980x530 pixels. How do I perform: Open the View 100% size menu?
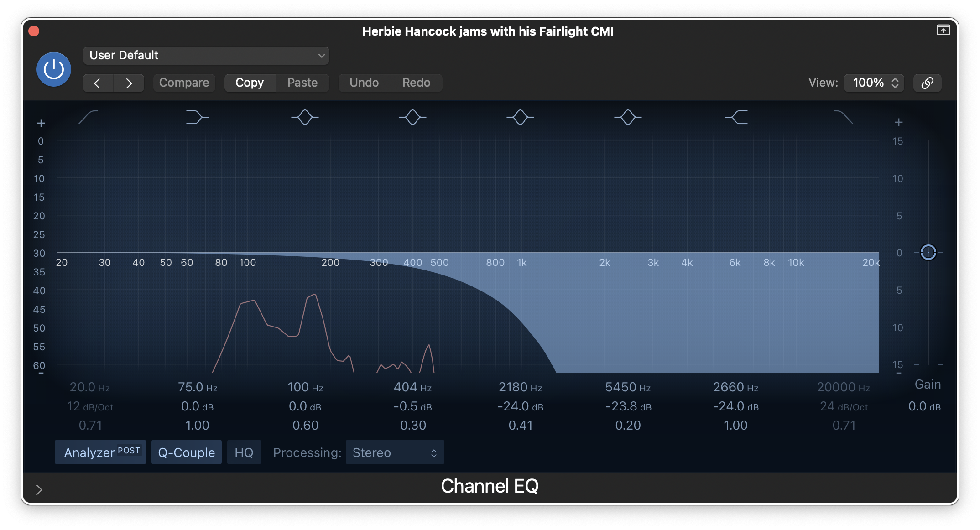(874, 83)
